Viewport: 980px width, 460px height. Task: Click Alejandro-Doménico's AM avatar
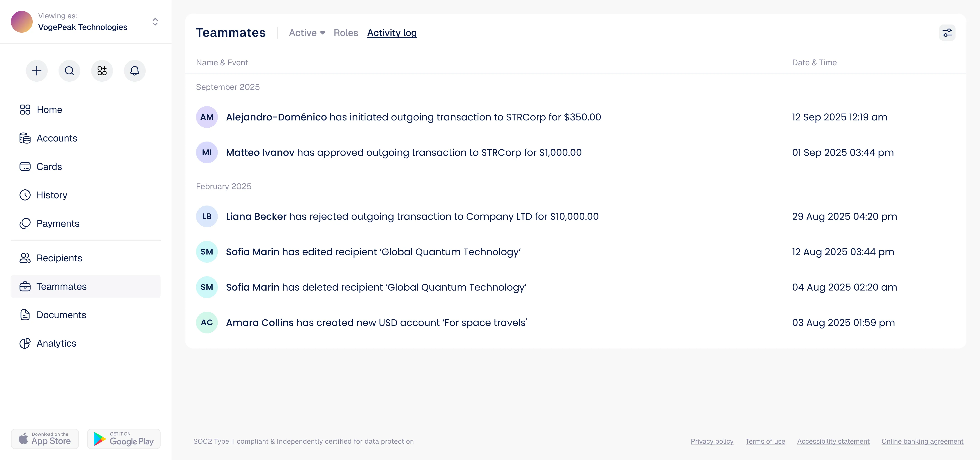(x=207, y=117)
